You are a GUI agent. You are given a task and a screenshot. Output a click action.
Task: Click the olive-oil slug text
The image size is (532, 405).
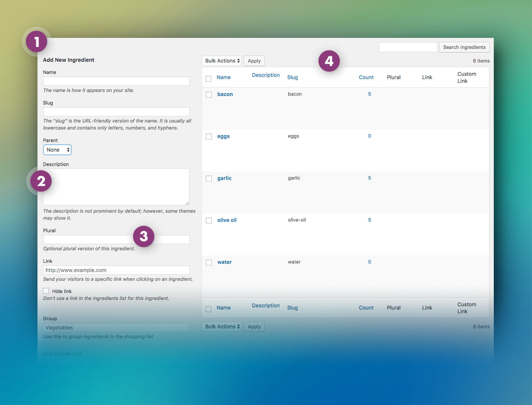(297, 220)
